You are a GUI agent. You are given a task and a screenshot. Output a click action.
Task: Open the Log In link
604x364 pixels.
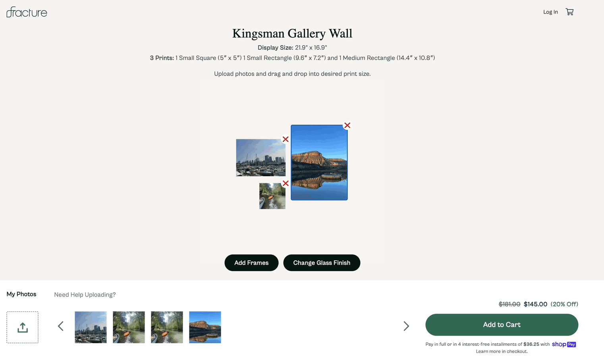click(x=550, y=12)
